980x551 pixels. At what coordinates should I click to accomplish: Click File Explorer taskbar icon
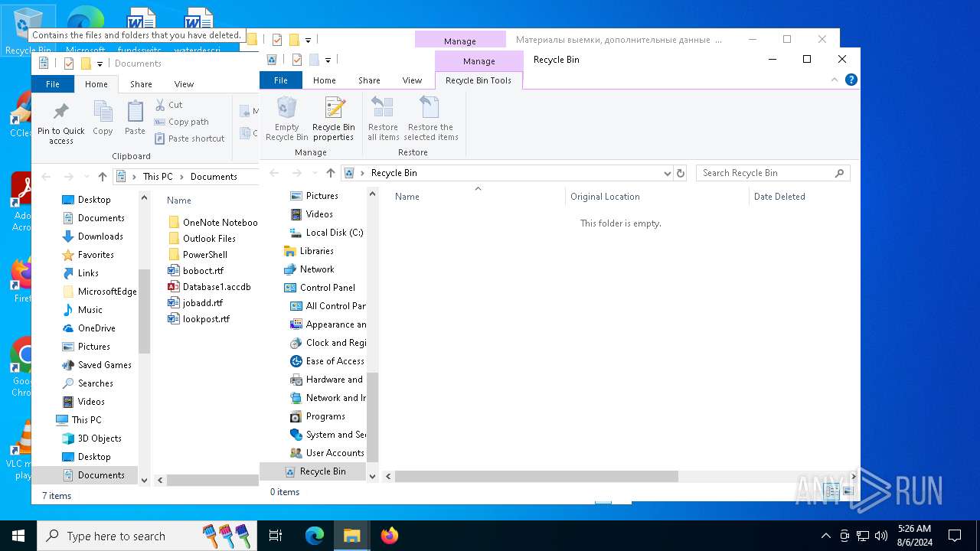[x=352, y=536]
